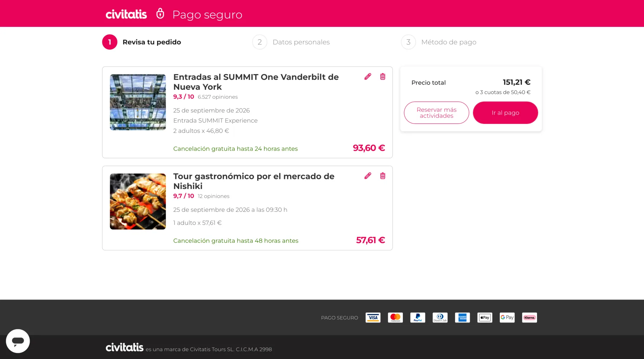Click Reservar más actividades button
The image size is (644, 359).
[436, 113]
